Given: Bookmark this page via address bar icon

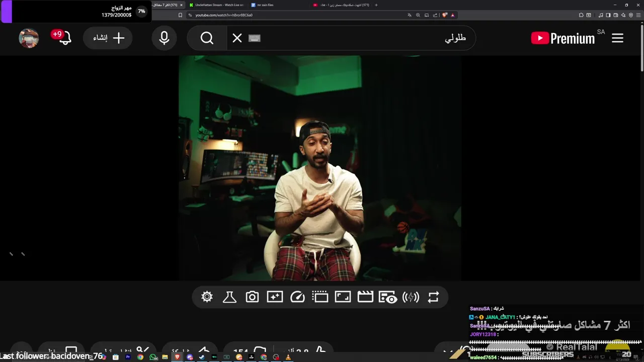Looking at the screenshot, I should 181,15.
